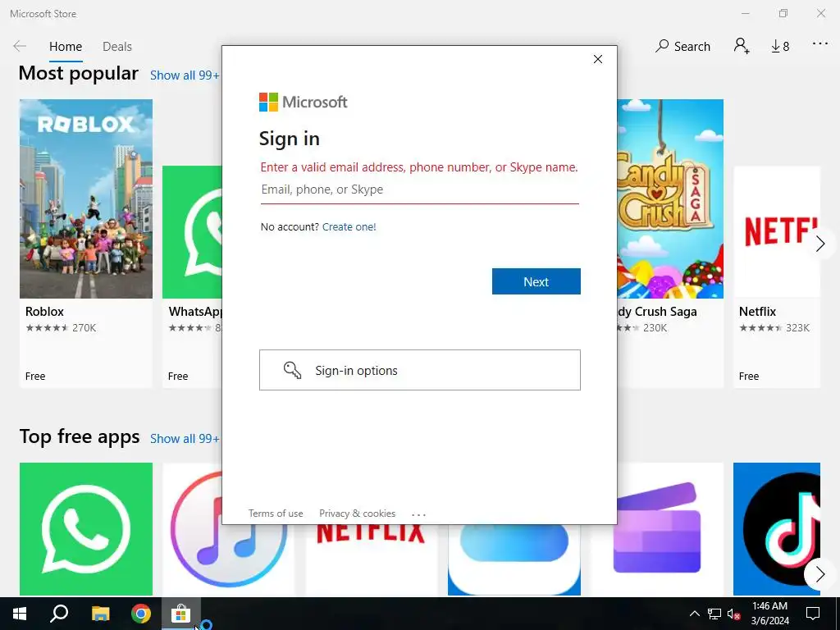Go back with the Store back arrow
This screenshot has width=840, height=630.
coord(20,47)
